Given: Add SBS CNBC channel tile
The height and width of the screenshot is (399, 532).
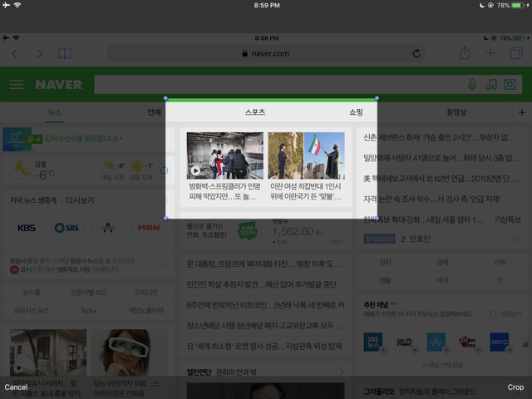Looking at the screenshot, I should (x=405, y=342).
